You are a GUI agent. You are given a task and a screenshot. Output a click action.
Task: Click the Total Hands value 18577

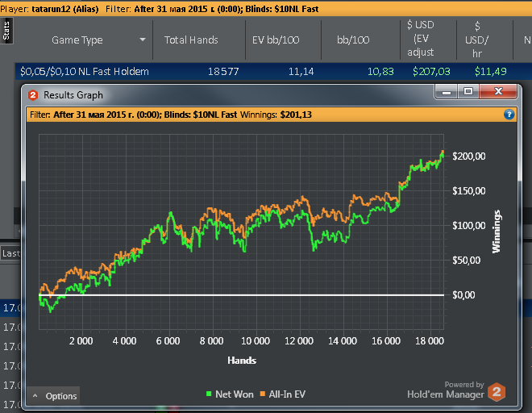(x=223, y=72)
